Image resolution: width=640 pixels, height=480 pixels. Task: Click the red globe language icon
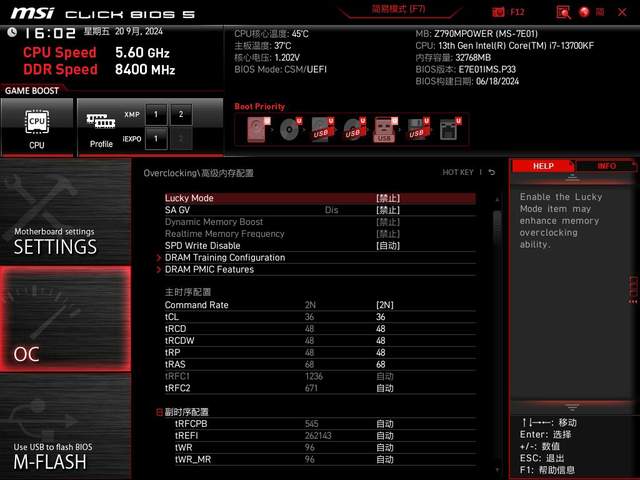pyautogui.click(x=584, y=12)
